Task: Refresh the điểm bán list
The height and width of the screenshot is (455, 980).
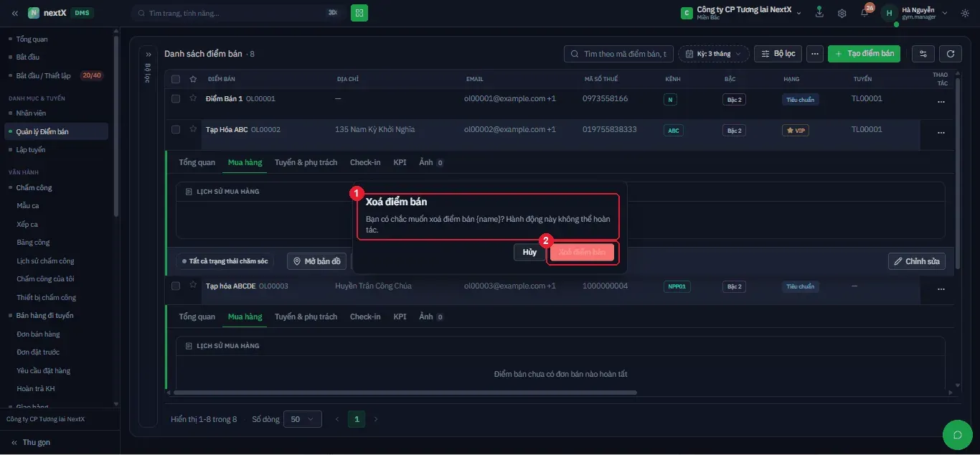Action: coord(951,54)
